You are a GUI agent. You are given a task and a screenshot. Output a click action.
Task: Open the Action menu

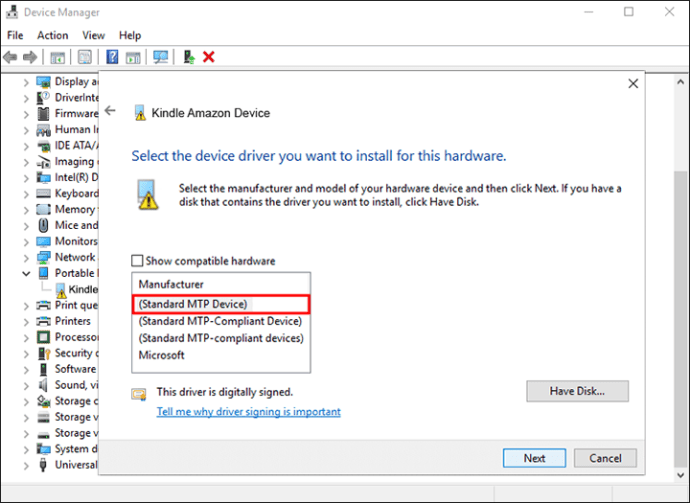coord(53,35)
